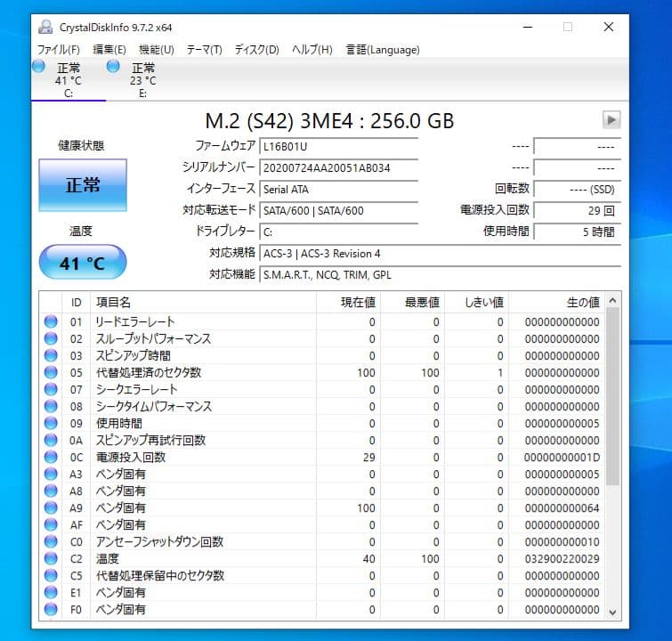
Task: Click the scrollbar up arrow in SMART list
Action: click(x=613, y=301)
